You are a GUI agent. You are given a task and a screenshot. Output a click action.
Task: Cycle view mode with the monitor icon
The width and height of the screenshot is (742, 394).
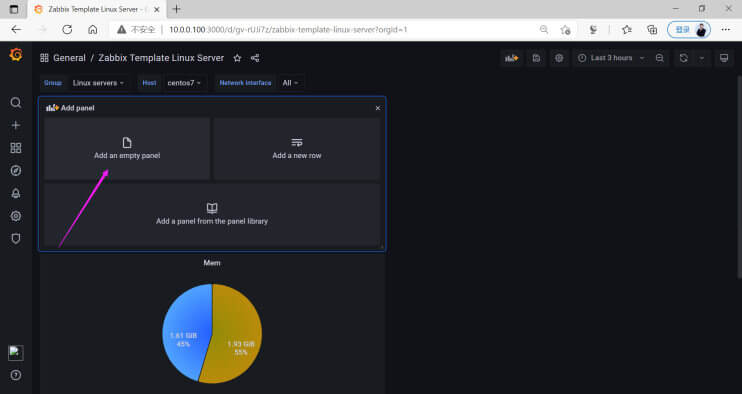point(724,58)
